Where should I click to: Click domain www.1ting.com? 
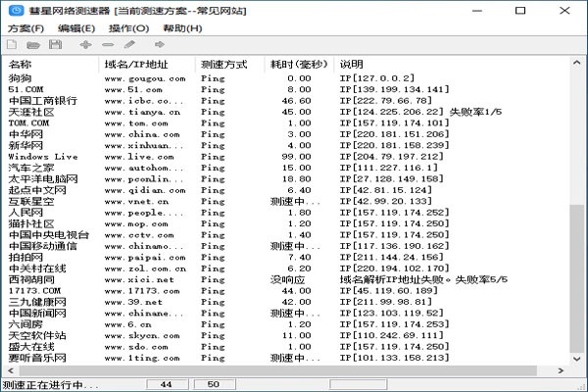click(x=142, y=359)
